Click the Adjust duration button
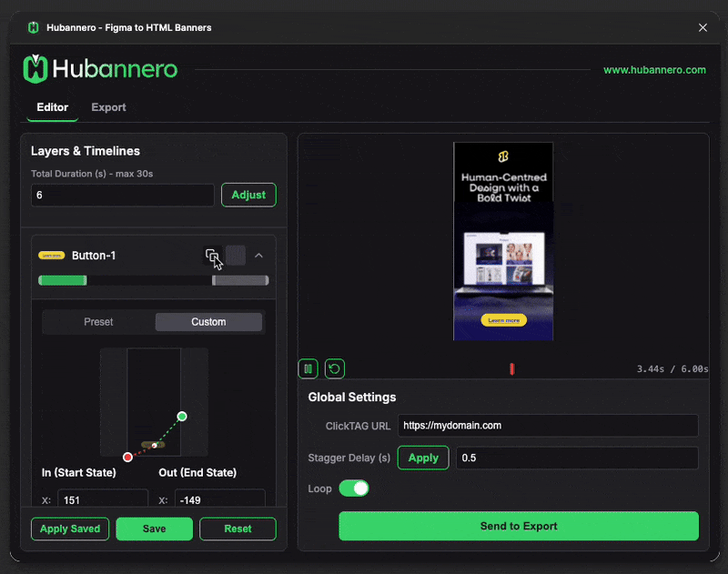Viewport: 728px width, 574px height. click(248, 195)
